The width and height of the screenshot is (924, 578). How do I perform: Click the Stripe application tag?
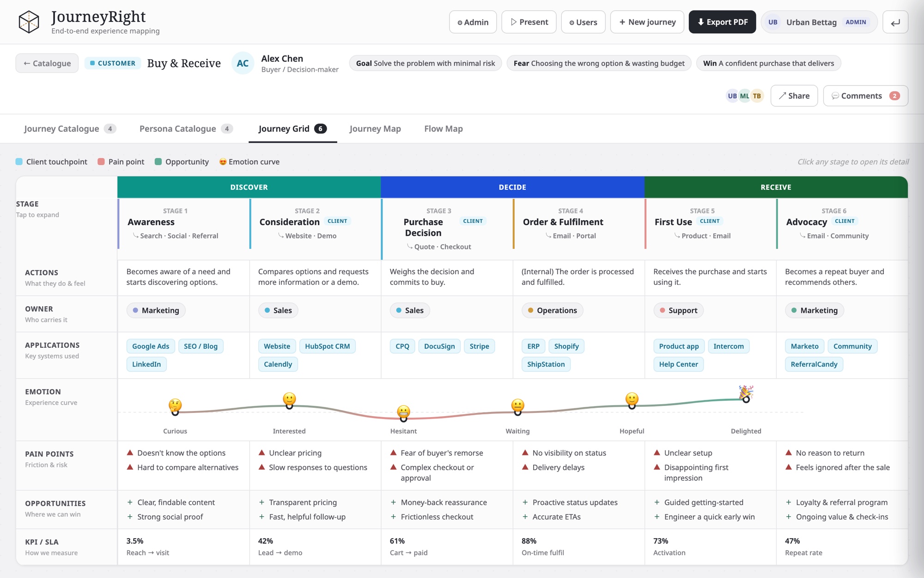click(479, 346)
